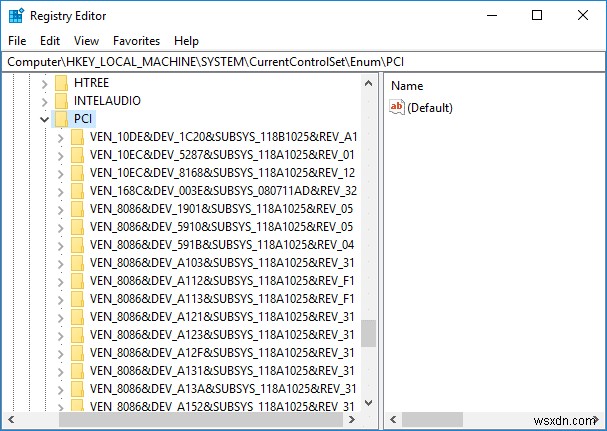Maximize the Registry Editor window
The width and height of the screenshot is (607, 431).
537,15
